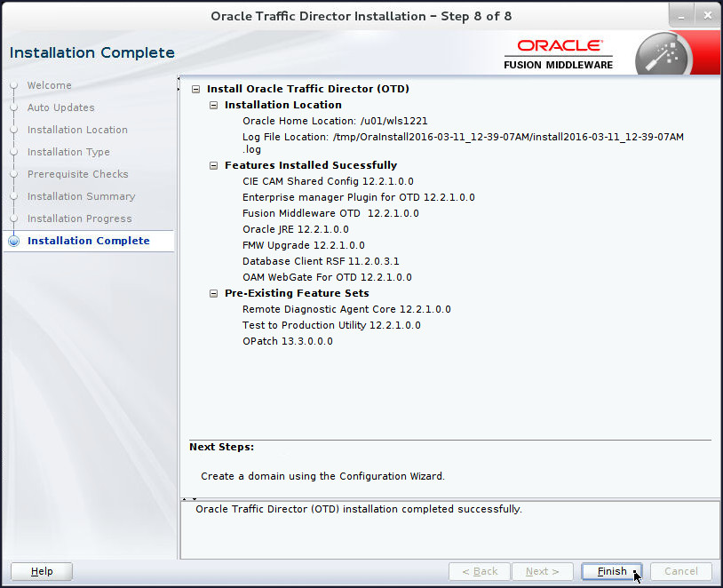Collapse the Features Installed Sucessfully section
The image size is (723, 588).
tap(212, 165)
